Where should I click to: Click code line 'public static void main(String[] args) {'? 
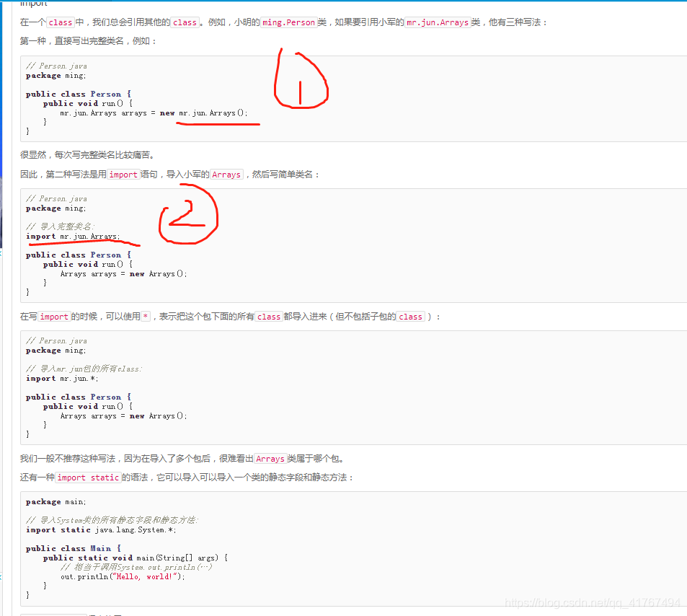[x=136, y=558]
